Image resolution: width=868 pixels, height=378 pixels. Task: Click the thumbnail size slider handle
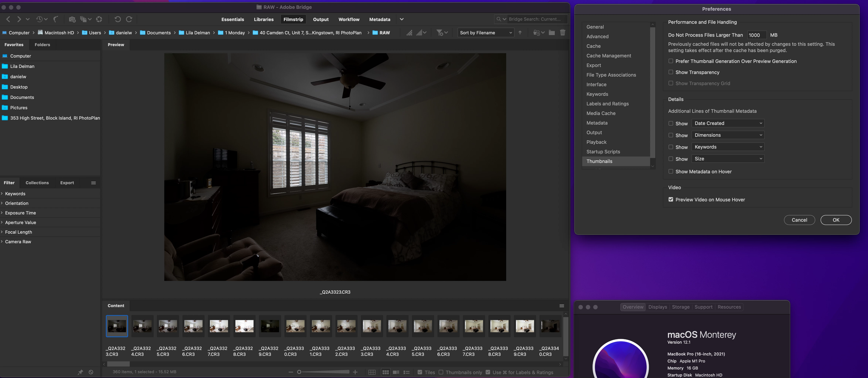299,372
